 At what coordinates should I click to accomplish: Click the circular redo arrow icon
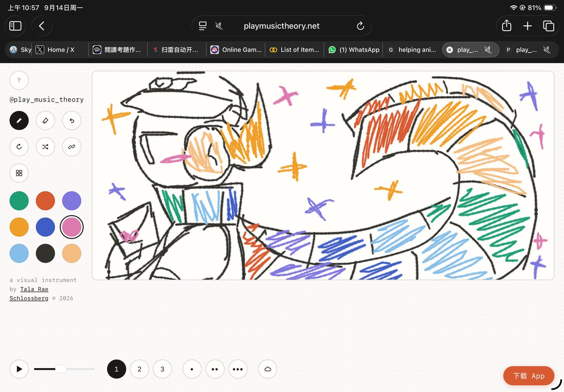tap(19, 147)
